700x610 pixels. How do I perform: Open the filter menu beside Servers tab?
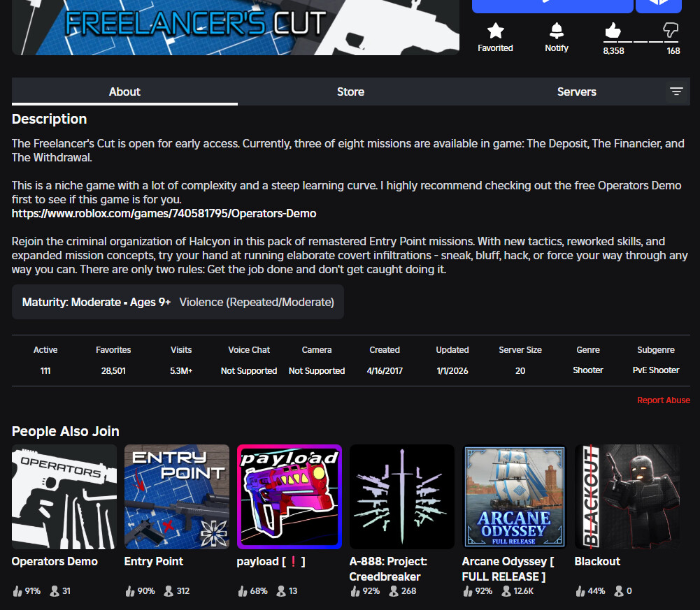click(676, 92)
